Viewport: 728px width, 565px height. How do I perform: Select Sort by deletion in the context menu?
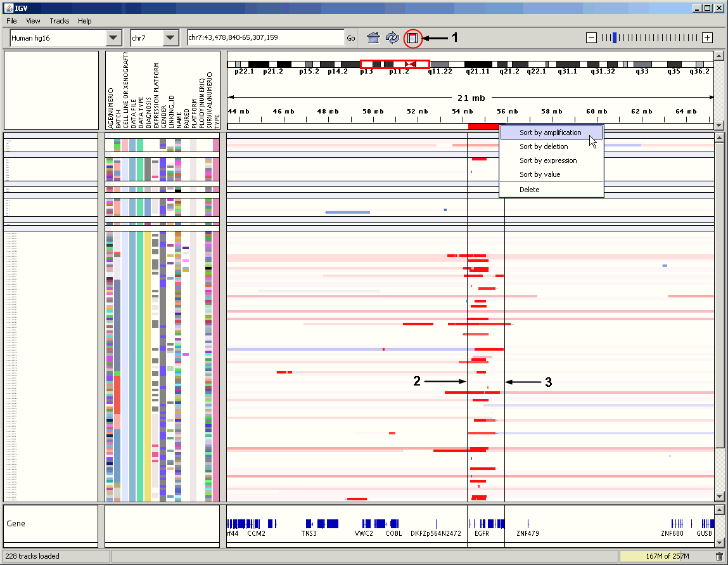pos(544,146)
